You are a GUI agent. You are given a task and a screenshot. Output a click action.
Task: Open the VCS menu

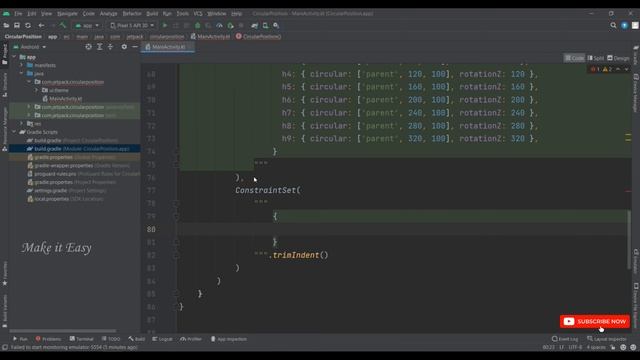(x=198, y=13)
